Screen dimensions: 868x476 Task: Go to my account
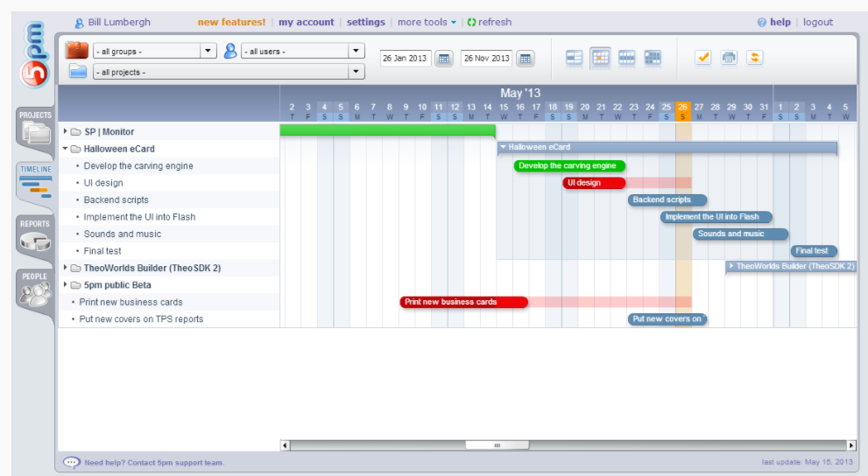point(307,22)
